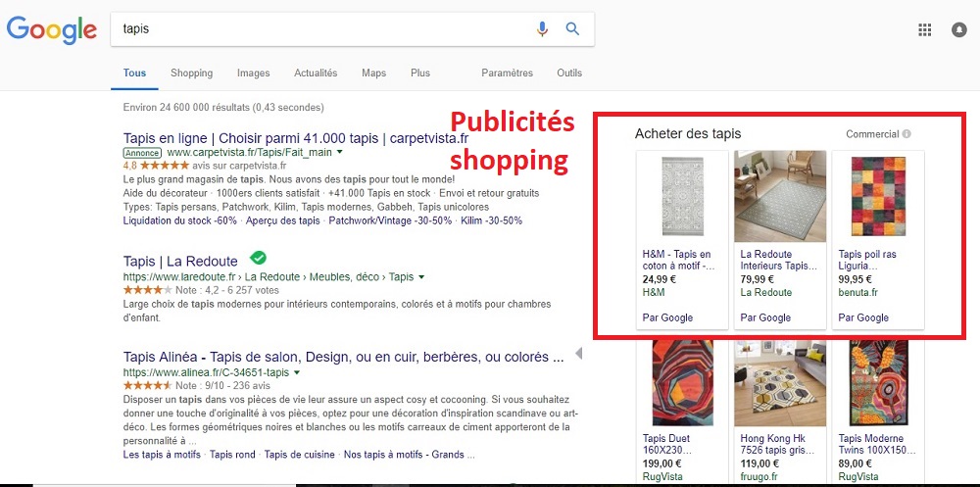
Task: Click the Commercial info icon
Action: click(906, 134)
